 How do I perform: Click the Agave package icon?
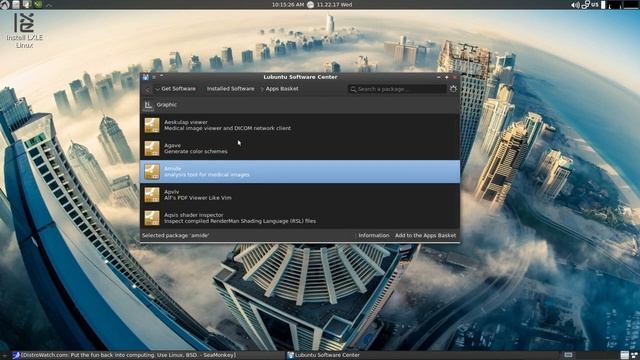pos(152,148)
